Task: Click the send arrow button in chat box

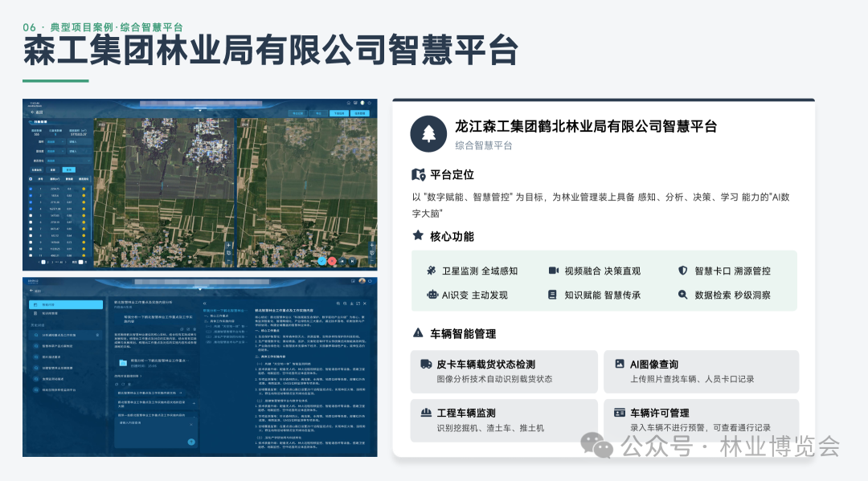Action: click(191, 442)
